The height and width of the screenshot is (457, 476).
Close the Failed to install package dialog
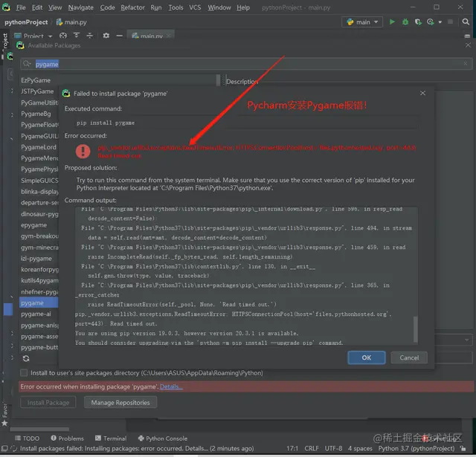point(422,93)
